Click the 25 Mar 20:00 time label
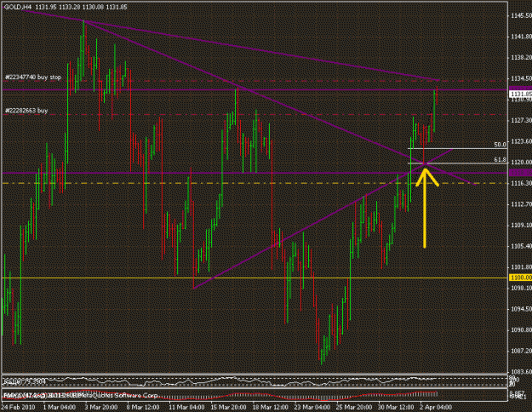The width and height of the screenshot is (532, 412). pos(354,407)
